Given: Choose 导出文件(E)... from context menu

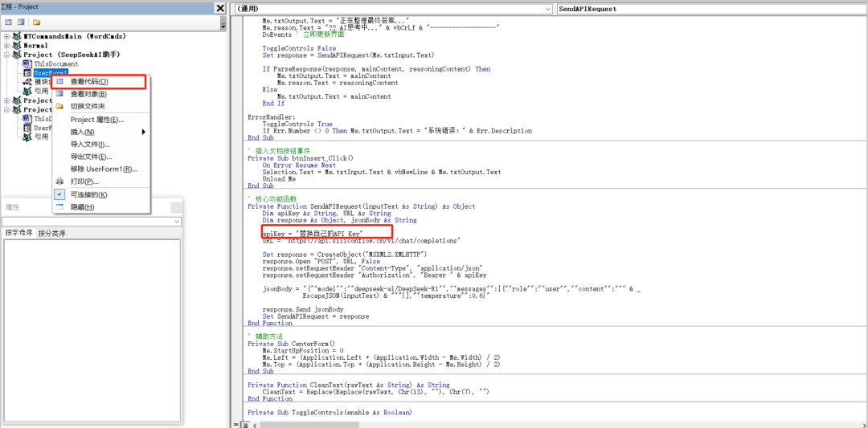Looking at the screenshot, I should 100,157.
